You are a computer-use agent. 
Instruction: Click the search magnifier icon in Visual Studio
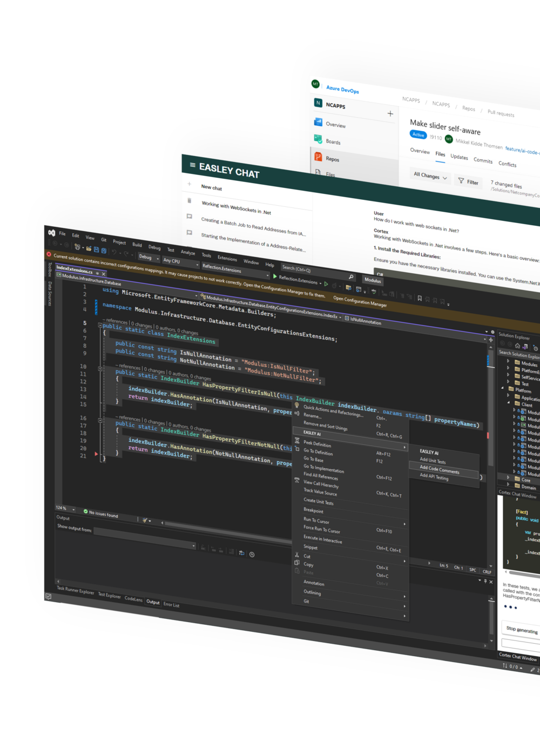(351, 277)
